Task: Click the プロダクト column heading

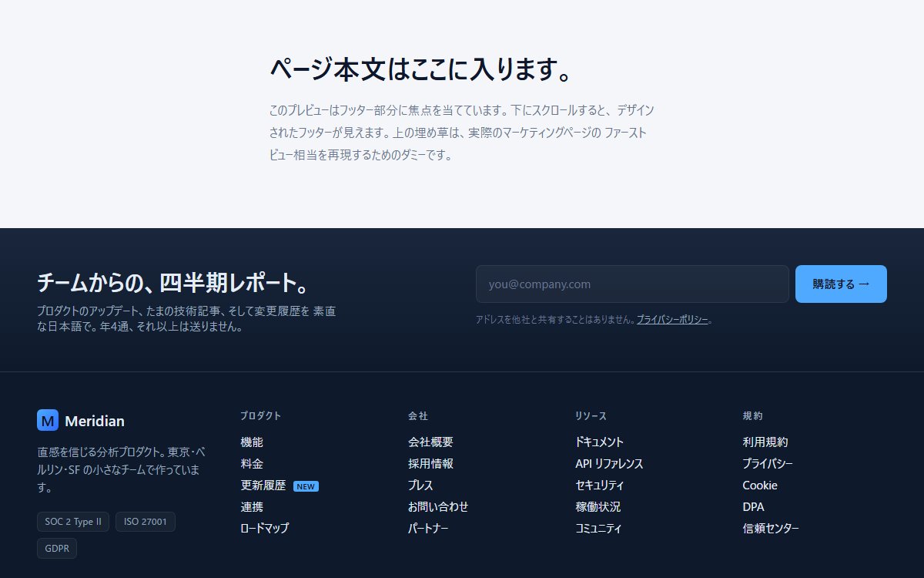Action: 260,416
